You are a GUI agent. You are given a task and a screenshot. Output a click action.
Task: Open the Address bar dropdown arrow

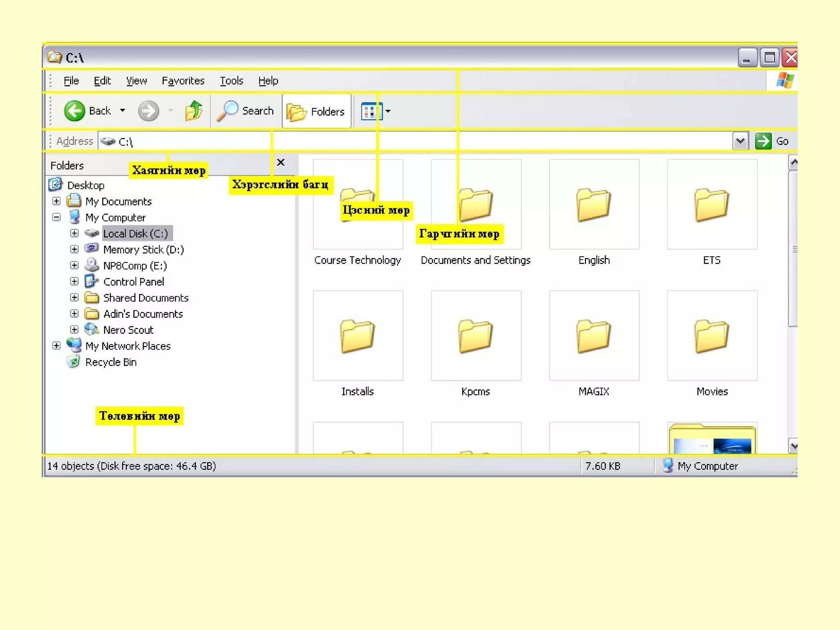pyautogui.click(x=740, y=141)
